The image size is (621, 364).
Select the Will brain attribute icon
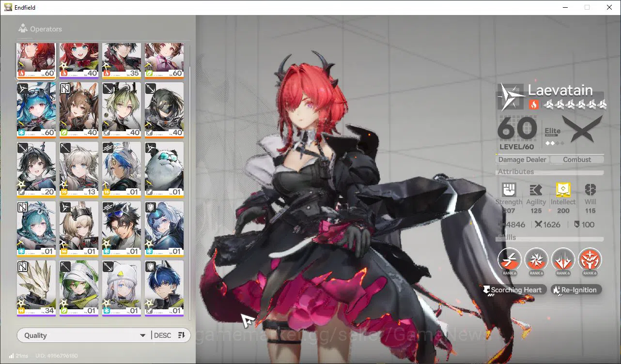590,189
